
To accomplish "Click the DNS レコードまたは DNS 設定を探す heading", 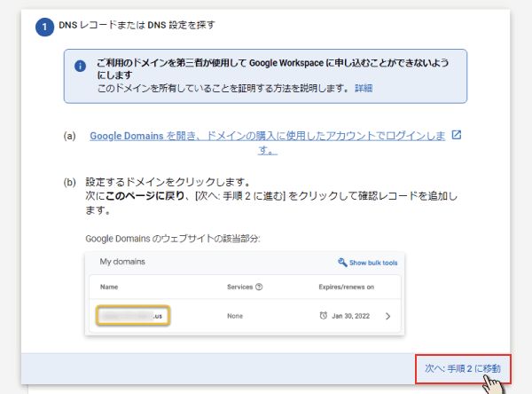I will [137, 25].
